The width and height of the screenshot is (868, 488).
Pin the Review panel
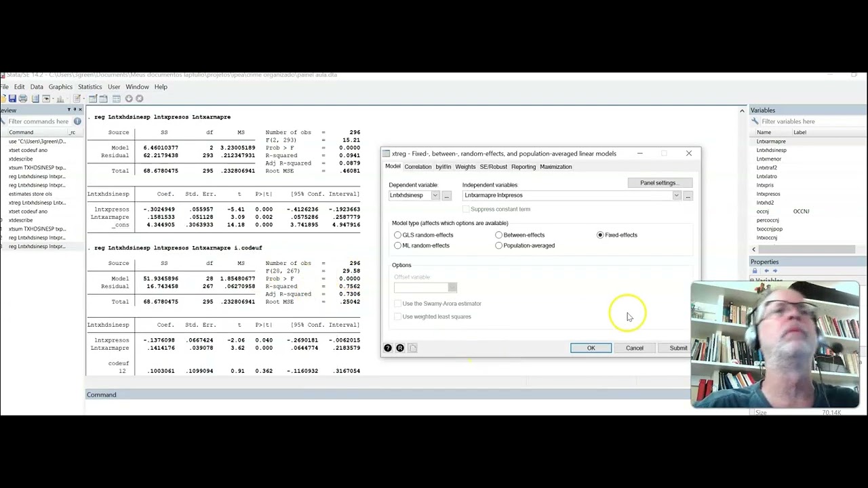click(x=75, y=110)
